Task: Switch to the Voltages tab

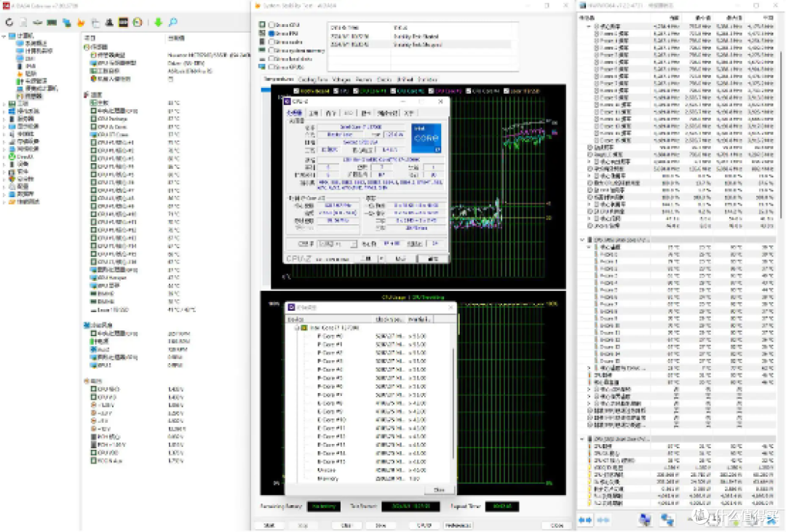Action: (341, 80)
